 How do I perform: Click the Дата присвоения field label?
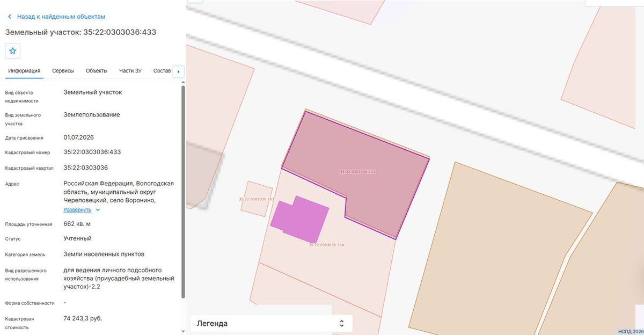click(24, 138)
